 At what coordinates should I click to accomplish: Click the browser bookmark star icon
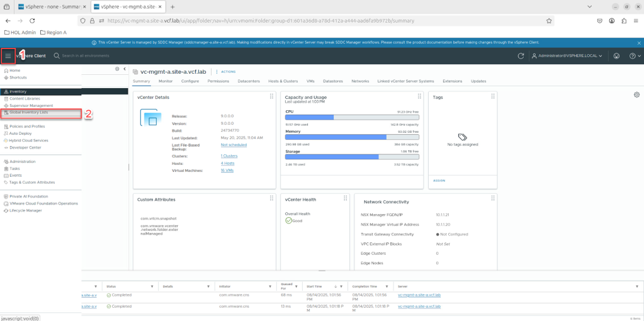549,21
